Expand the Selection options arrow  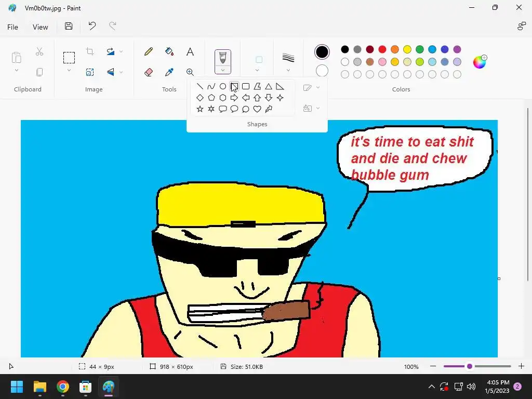click(x=69, y=70)
